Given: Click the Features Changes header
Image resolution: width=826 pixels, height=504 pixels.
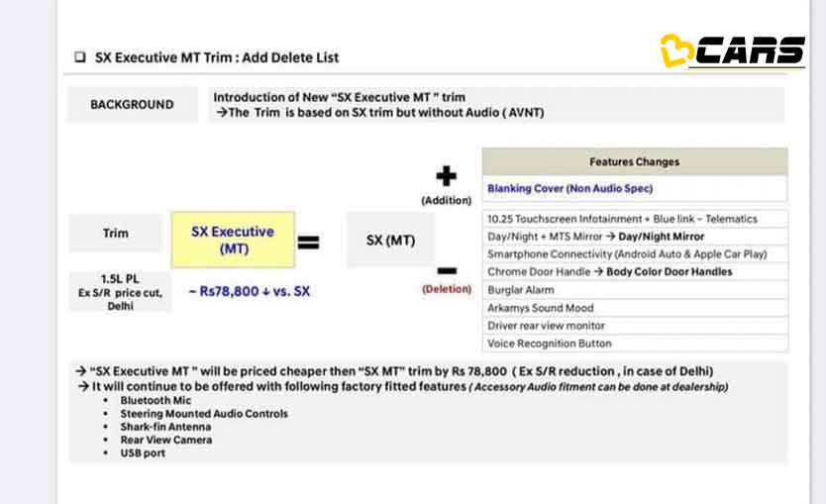Looking at the screenshot, I should click(x=635, y=161).
